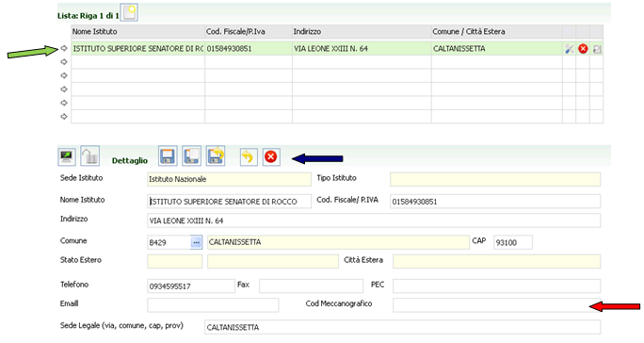Click the save floppy disk icon
The width and height of the screenshot is (644, 343).
168,156
